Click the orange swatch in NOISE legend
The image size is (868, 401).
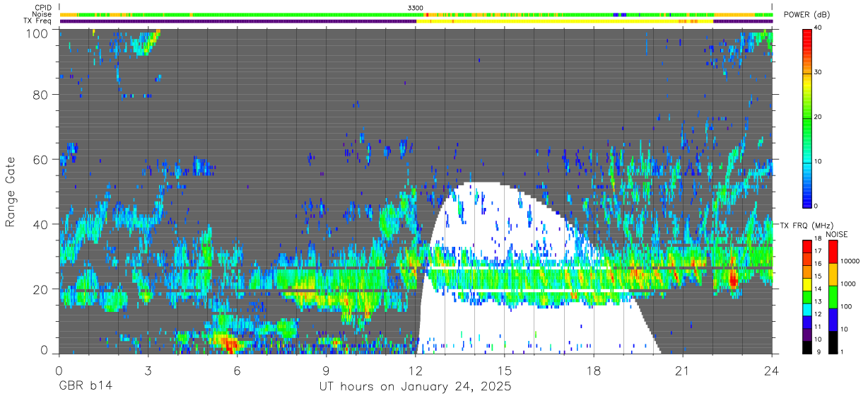[833, 274]
